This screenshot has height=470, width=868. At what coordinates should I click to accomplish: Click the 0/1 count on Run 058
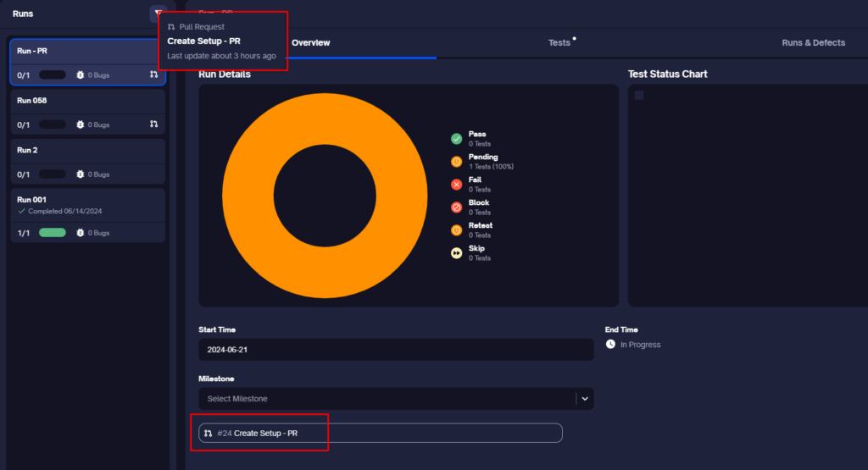coord(23,125)
